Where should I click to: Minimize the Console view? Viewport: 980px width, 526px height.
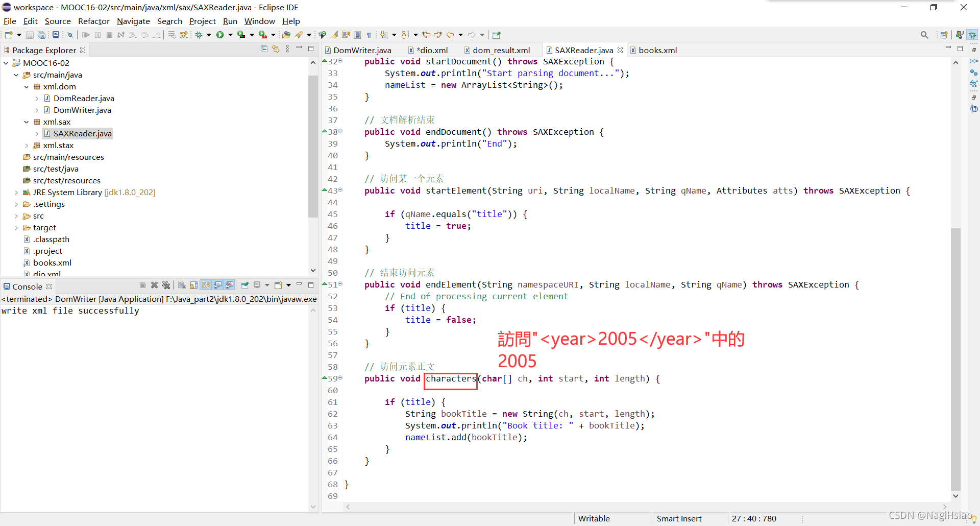[299, 284]
